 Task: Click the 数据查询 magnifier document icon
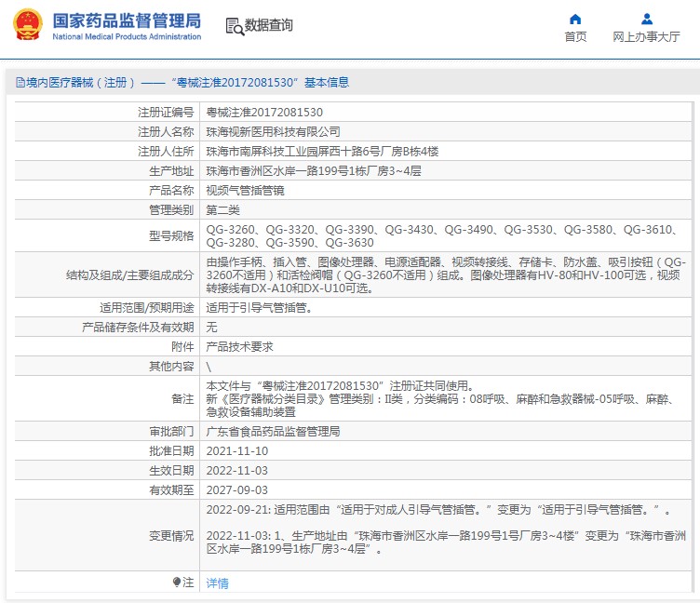[235, 26]
